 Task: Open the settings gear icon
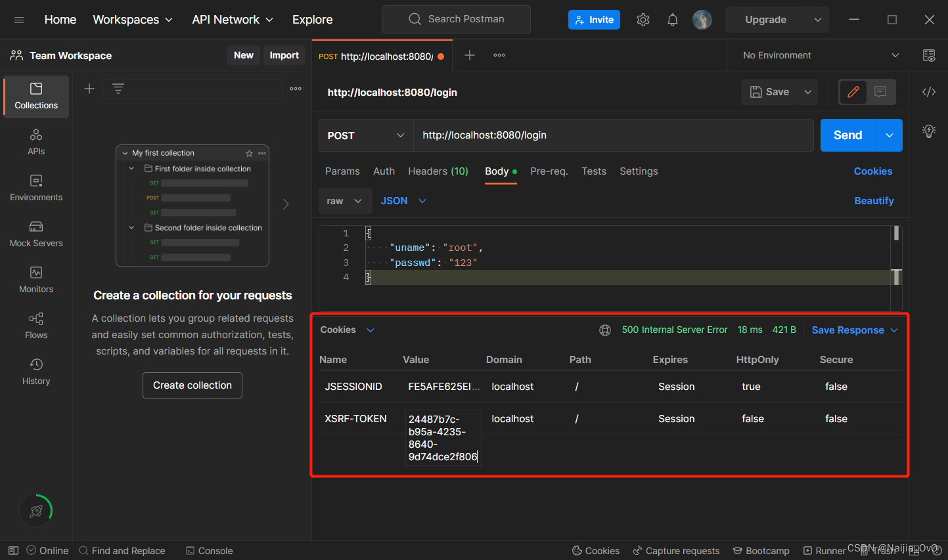(x=643, y=20)
